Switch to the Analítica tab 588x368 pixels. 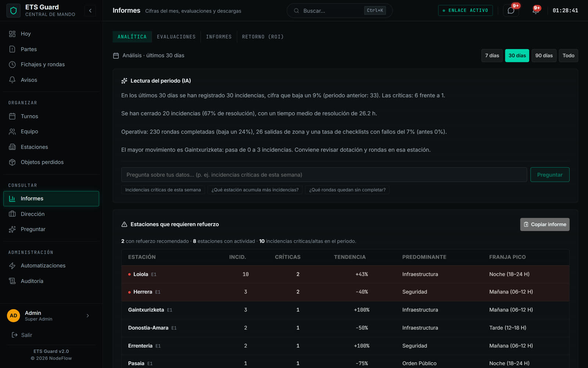coord(132,37)
